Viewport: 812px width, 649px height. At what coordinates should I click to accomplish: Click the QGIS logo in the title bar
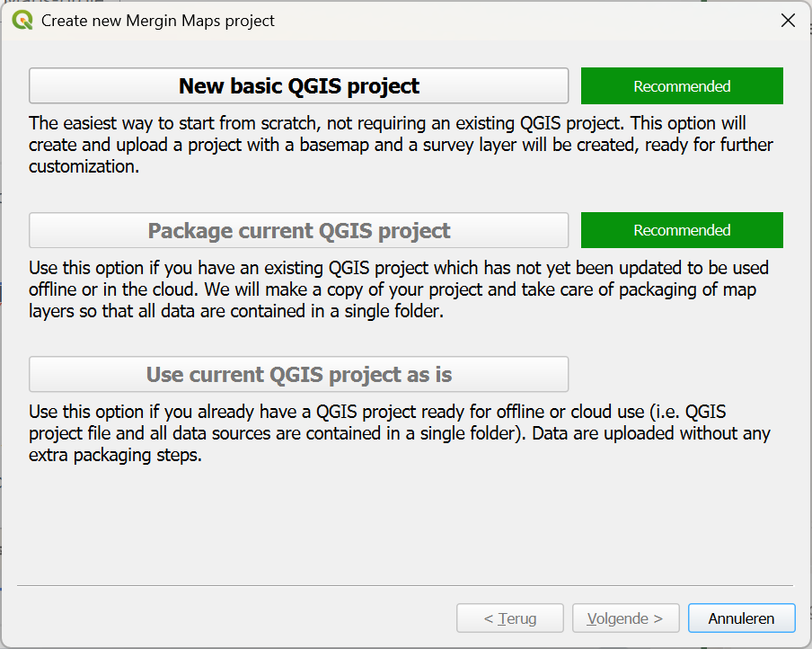22,20
